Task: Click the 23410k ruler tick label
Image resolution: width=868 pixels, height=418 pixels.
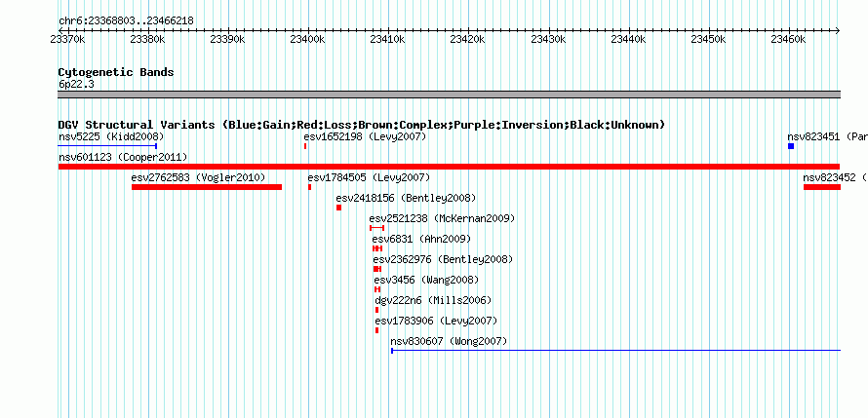Action: [387, 40]
